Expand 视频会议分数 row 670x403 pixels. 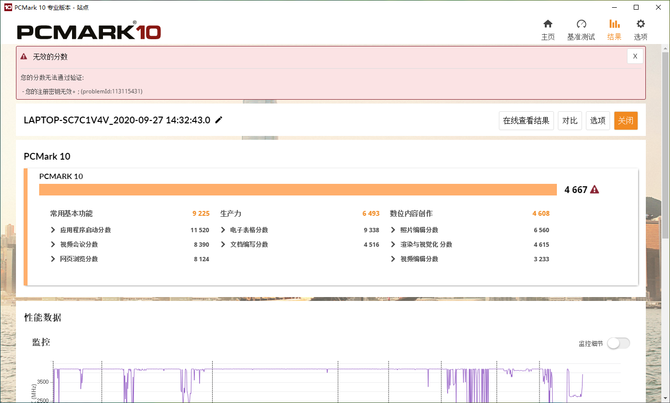click(53, 244)
